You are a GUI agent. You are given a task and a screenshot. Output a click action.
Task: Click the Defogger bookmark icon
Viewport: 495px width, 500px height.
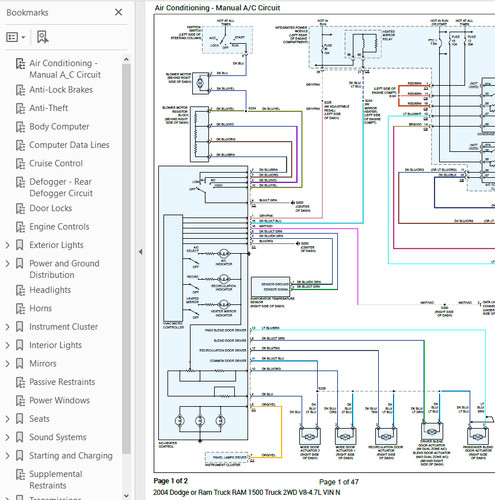point(20,182)
